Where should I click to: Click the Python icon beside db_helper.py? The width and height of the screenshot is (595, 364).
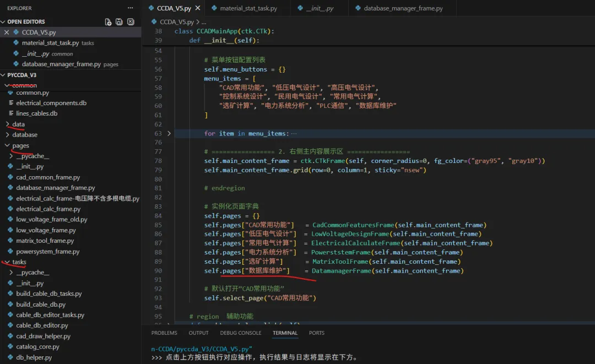10,357
